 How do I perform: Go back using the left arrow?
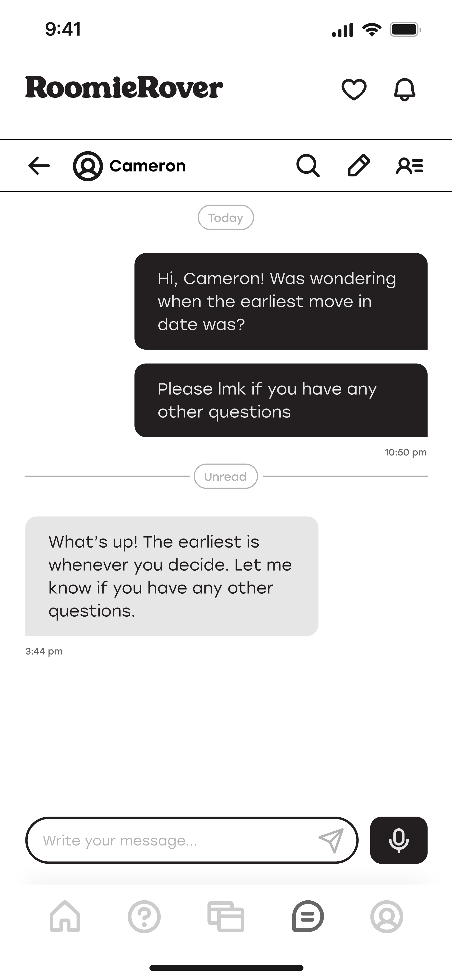coord(39,166)
